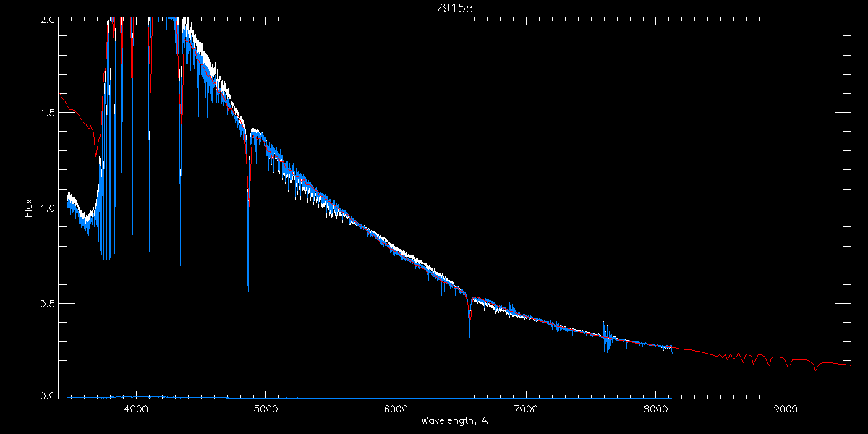Click the 5000 wavelength tick label

266,409
